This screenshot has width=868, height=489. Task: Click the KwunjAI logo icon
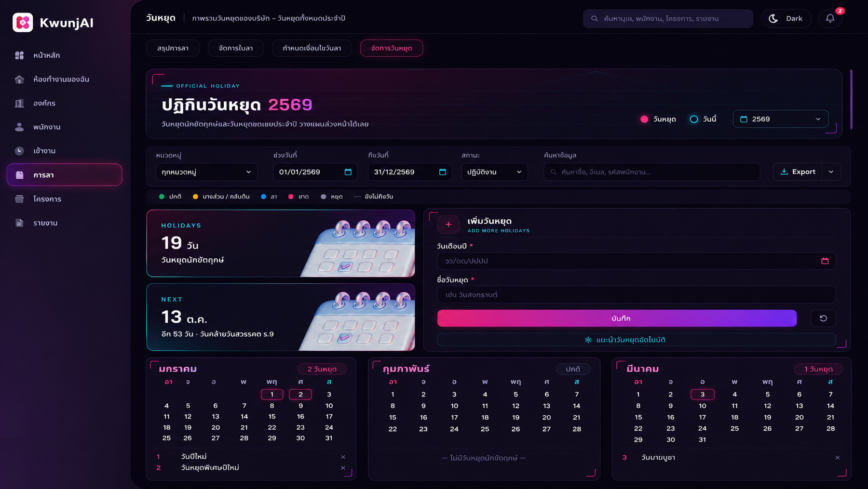(x=23, y=22)
